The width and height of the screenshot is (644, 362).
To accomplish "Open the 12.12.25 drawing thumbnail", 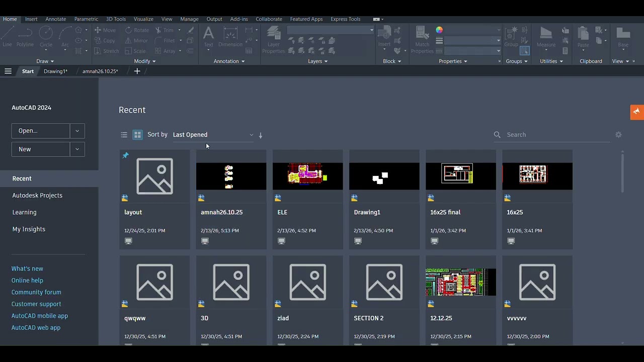I will [460, 282].
